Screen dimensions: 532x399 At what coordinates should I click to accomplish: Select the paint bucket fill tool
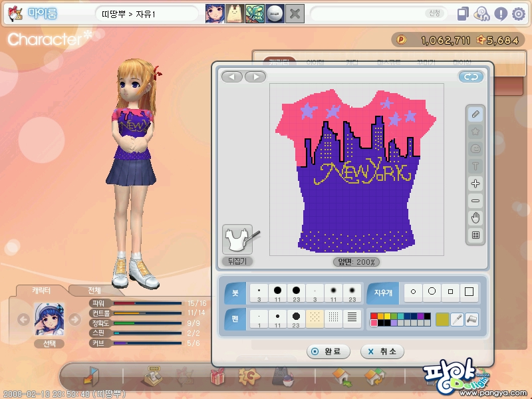coord(472,319)
